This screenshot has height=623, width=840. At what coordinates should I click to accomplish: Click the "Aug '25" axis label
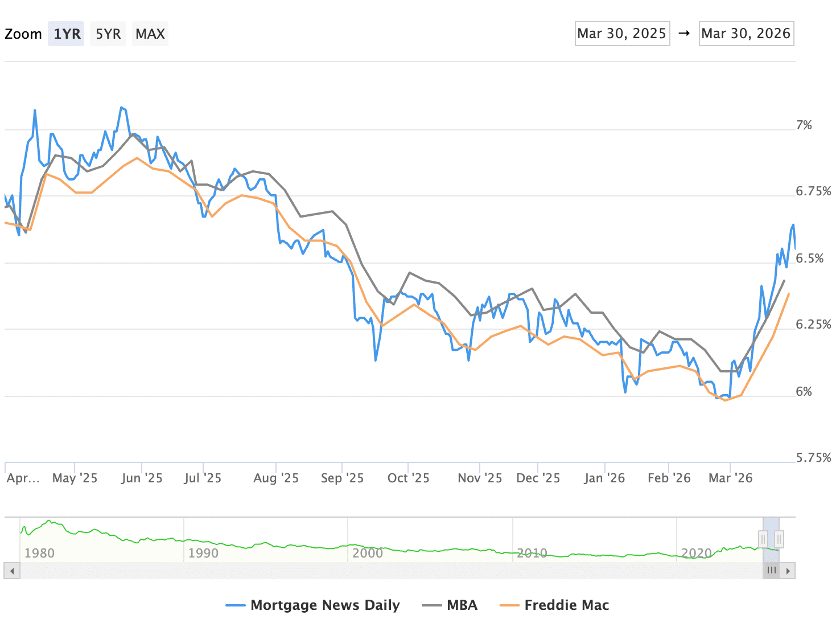pyautogui.click(x=276, y=478)
